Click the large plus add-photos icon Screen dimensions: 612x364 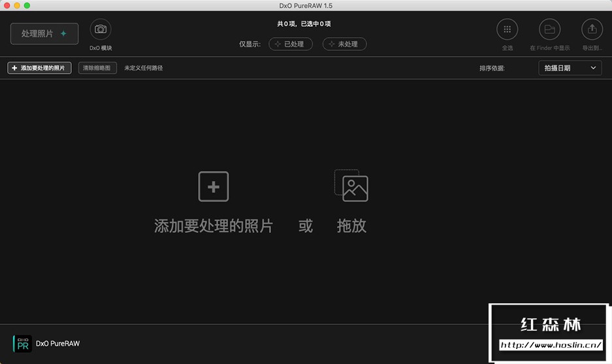point(214,187)
